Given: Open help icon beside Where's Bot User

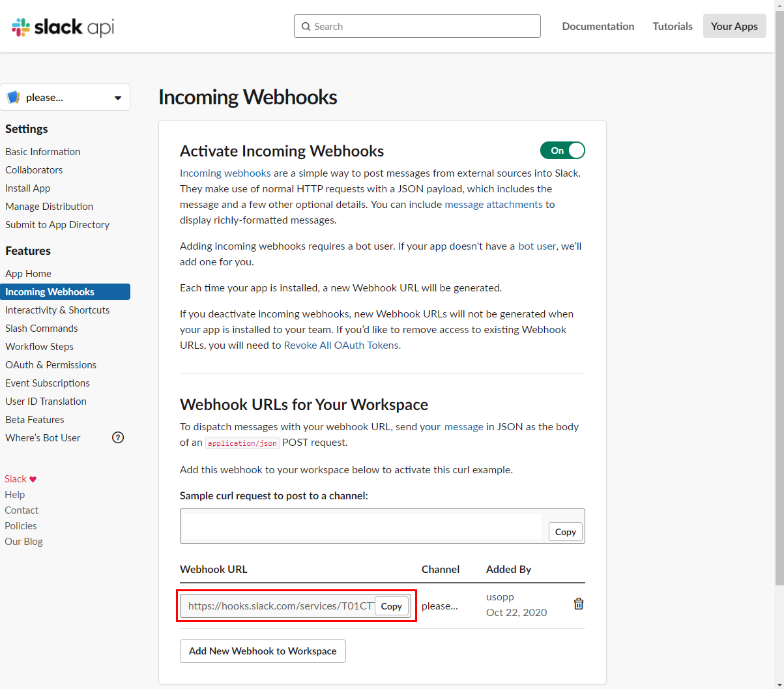Looking at the screenshot, I should pyautogui.click(x=118, y=437).
